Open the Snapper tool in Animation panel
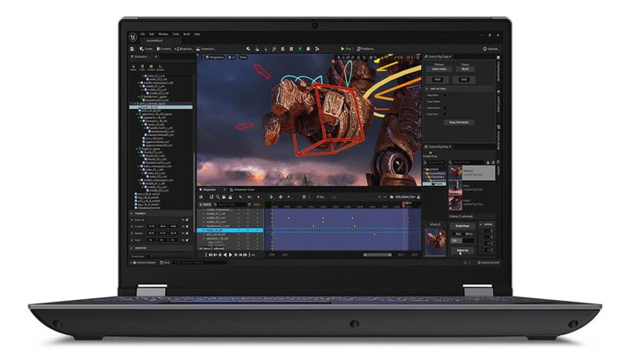 tap(161, 68)
